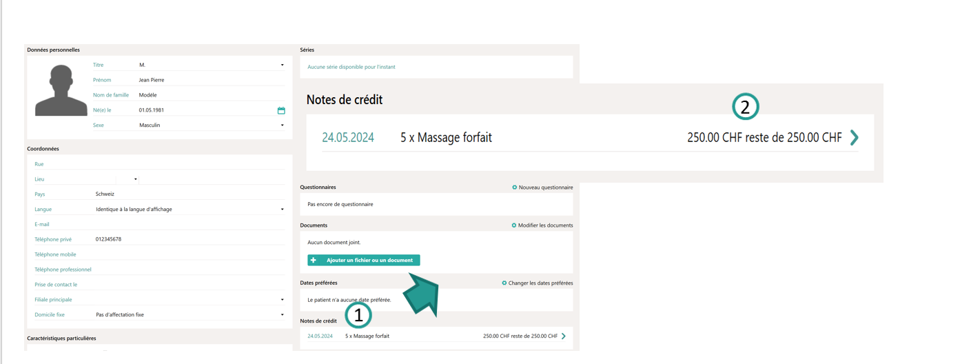Click small 5 x Massage forfait entry
This screenshot has width=980, height=364.
click(x=367, y=336)
